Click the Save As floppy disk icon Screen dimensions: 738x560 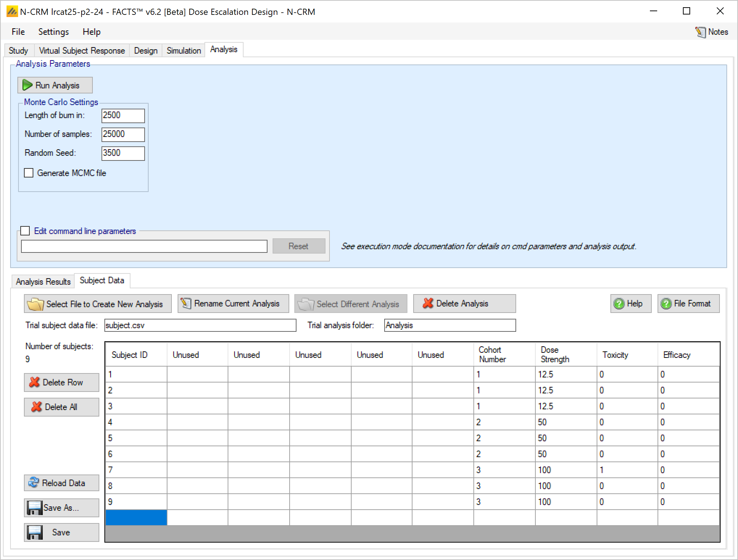click(35, 507)
